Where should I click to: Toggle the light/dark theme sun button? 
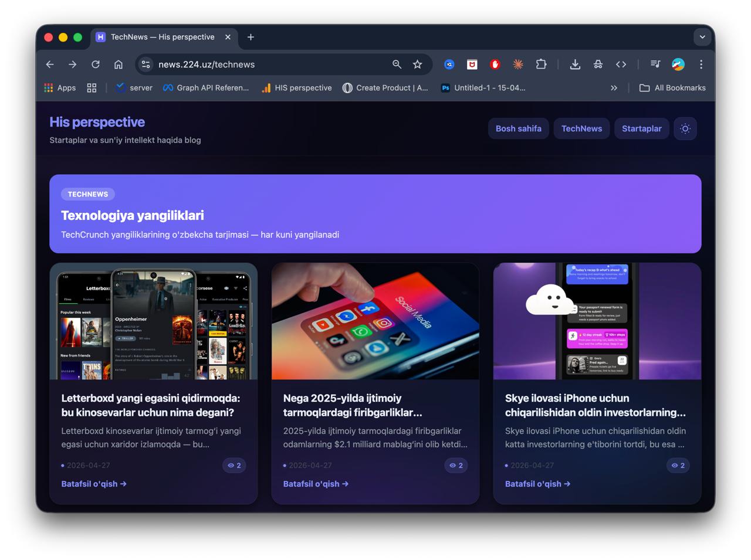[685, 128]
